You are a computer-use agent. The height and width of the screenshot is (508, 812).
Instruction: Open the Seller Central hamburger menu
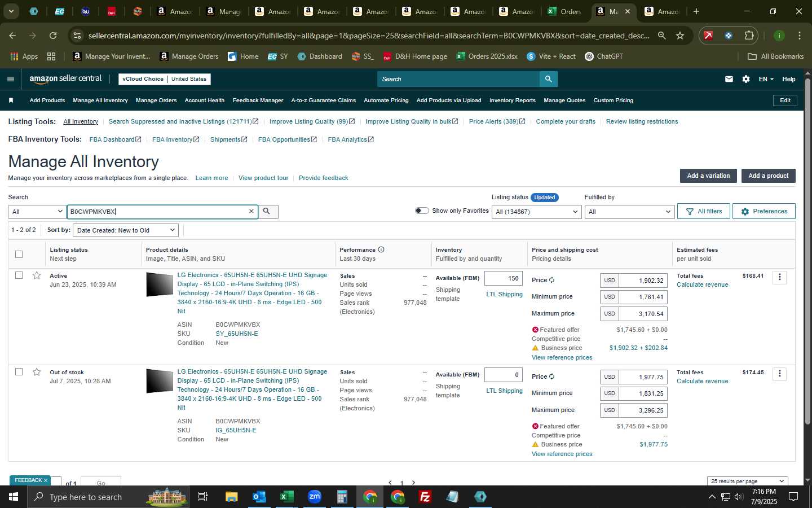tap(10, 79)
